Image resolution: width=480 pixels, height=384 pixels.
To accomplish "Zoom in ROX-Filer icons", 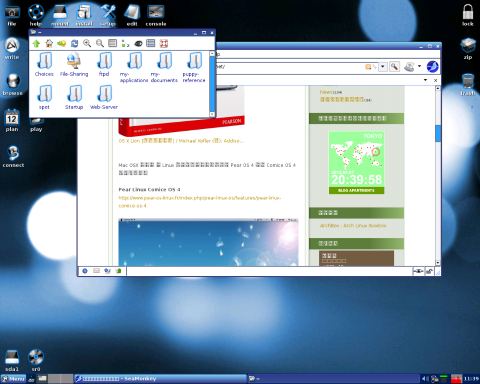I will click(87, 43).
